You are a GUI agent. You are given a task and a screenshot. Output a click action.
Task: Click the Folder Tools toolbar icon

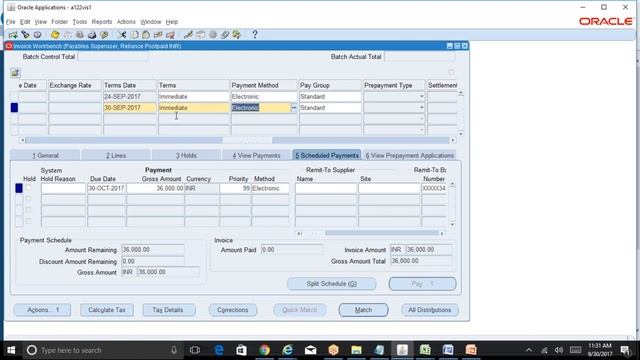pos(237,35)
